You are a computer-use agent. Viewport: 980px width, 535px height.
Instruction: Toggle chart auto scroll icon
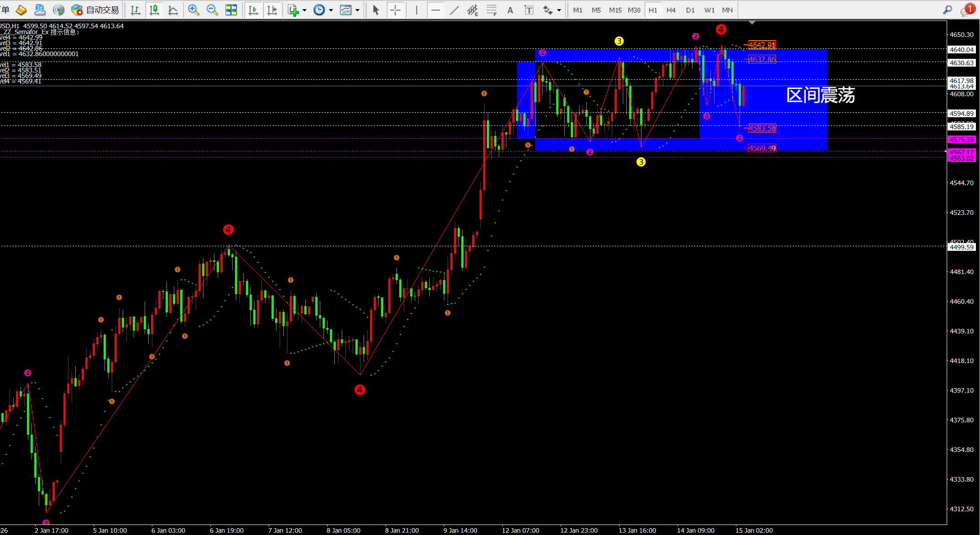(x=253, y=10)
